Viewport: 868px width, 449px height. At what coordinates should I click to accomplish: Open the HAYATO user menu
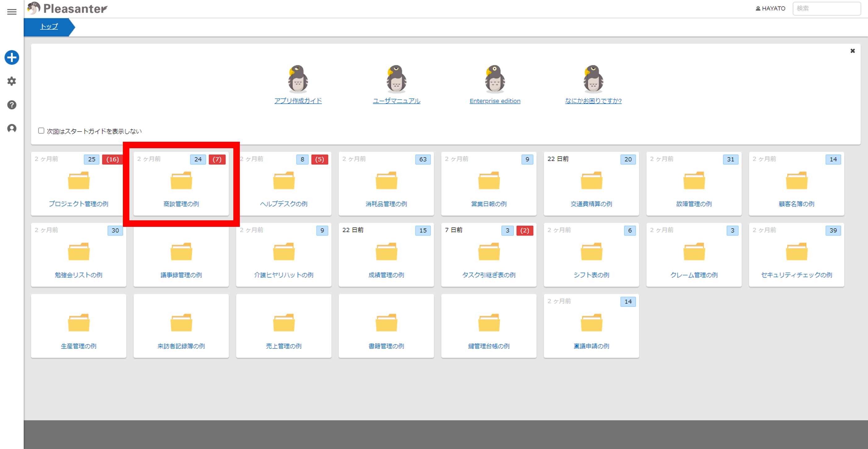770,8
